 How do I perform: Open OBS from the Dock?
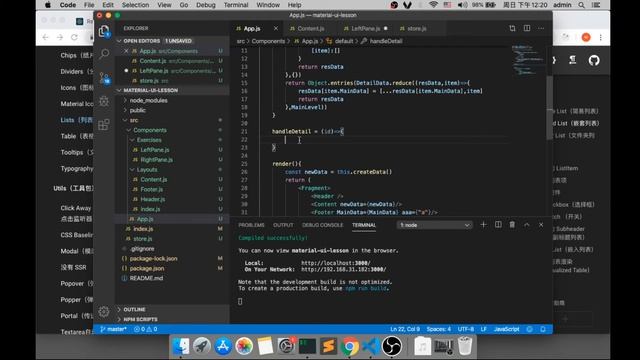click(x=391, y=346)
